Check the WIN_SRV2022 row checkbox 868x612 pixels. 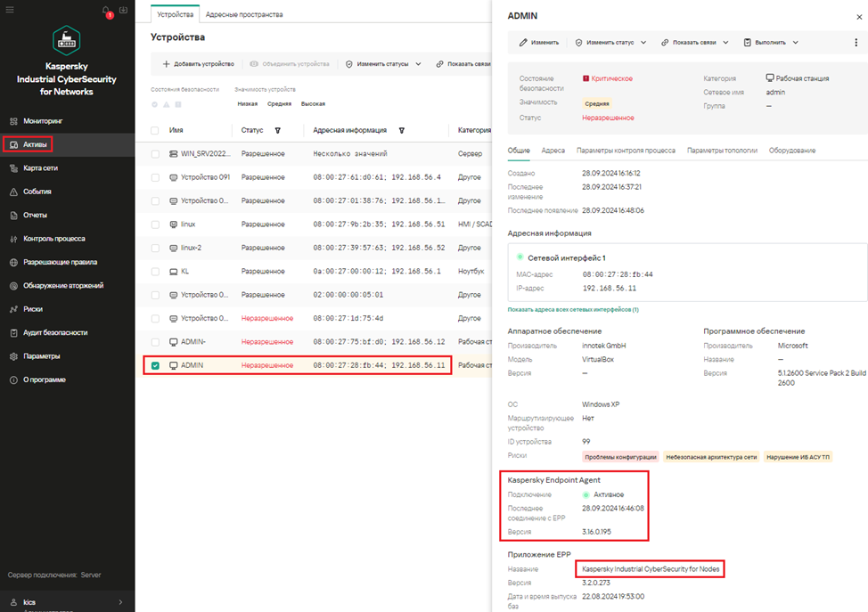155,154
